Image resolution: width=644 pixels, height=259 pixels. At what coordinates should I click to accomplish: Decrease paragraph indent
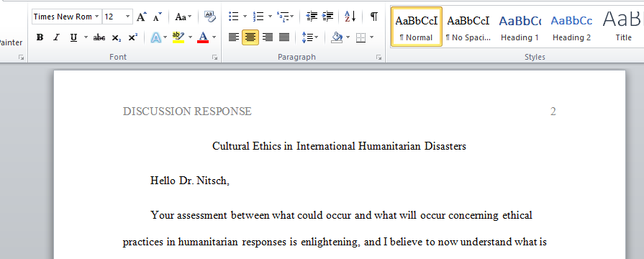coord(312,17)
